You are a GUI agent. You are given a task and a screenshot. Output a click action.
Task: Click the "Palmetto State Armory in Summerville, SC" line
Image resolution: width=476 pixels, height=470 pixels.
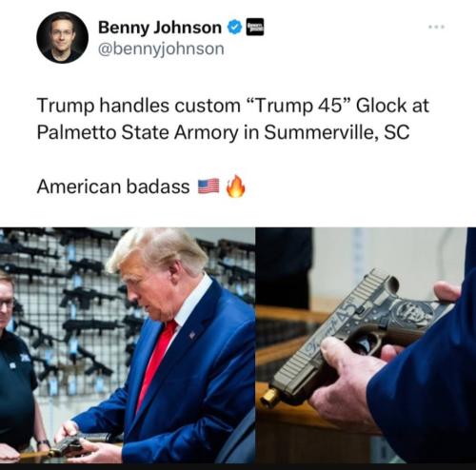[x=223, y=132]
